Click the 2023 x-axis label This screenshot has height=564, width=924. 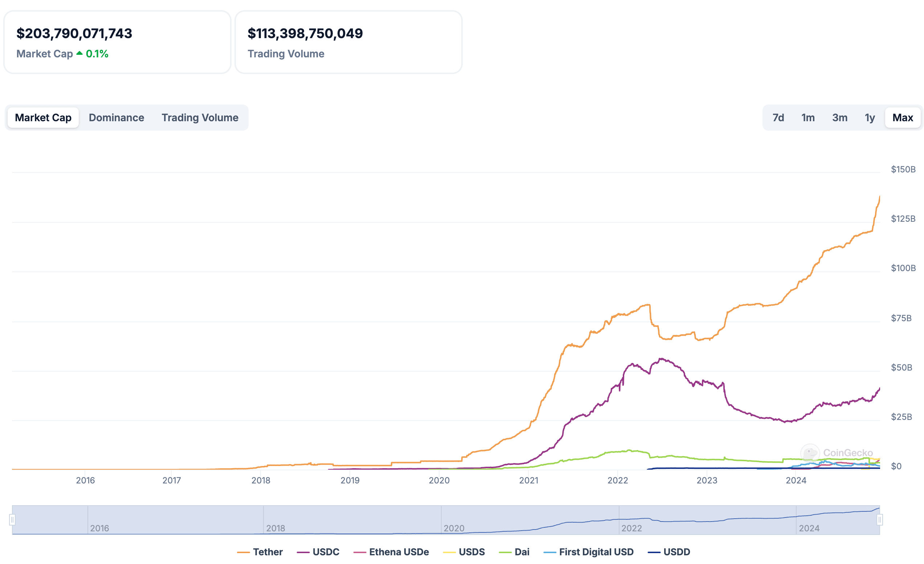coord(707,481)
